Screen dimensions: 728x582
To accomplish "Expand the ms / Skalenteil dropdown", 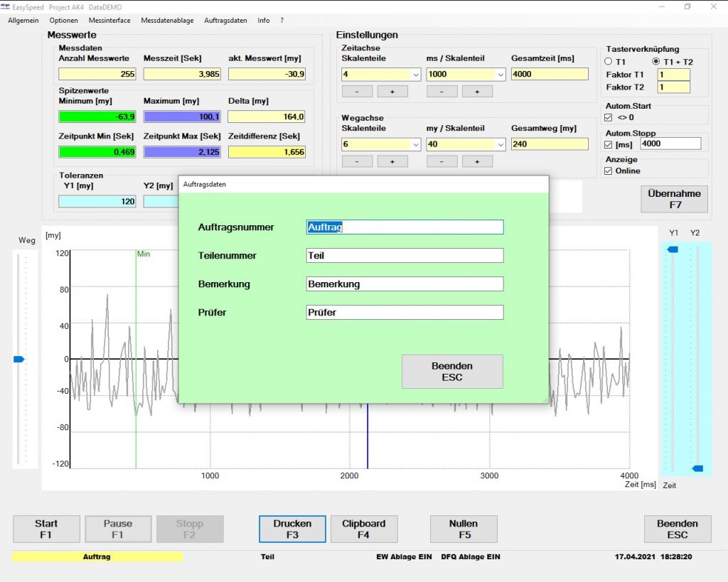I will tap(500, 74).
